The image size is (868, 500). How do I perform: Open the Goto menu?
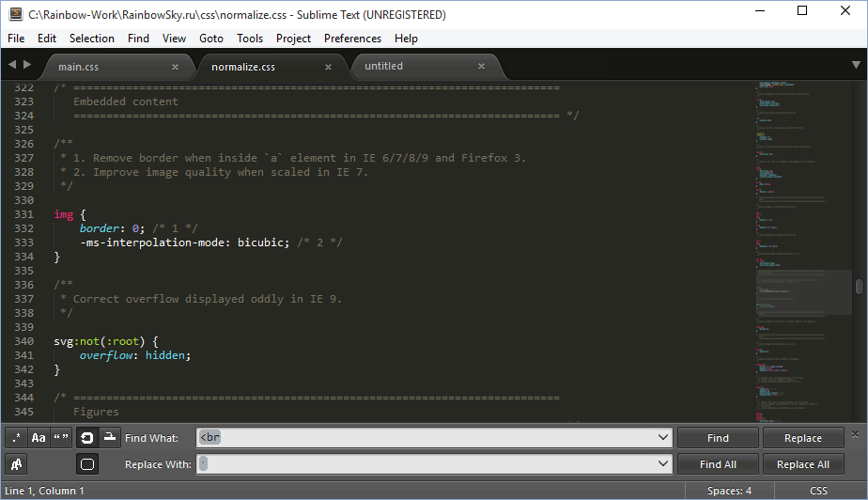[211, 39]
